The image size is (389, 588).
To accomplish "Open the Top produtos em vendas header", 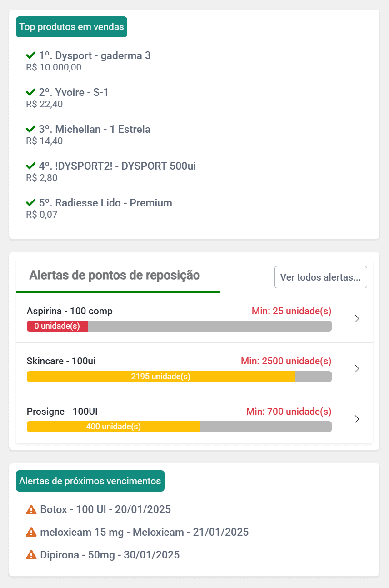I will [x=72, y=27].
